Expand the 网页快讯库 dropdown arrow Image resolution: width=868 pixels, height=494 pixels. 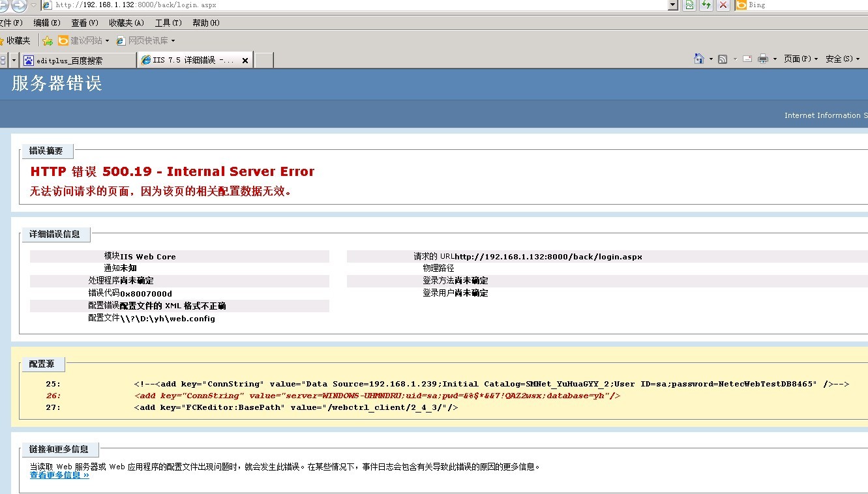[173, 41]
